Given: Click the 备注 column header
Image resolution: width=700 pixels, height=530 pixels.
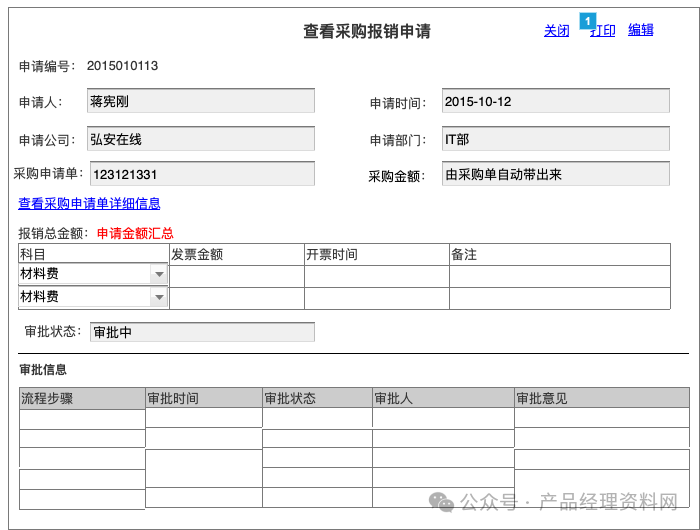Looking at the screenshot, I should pos(560,255).
